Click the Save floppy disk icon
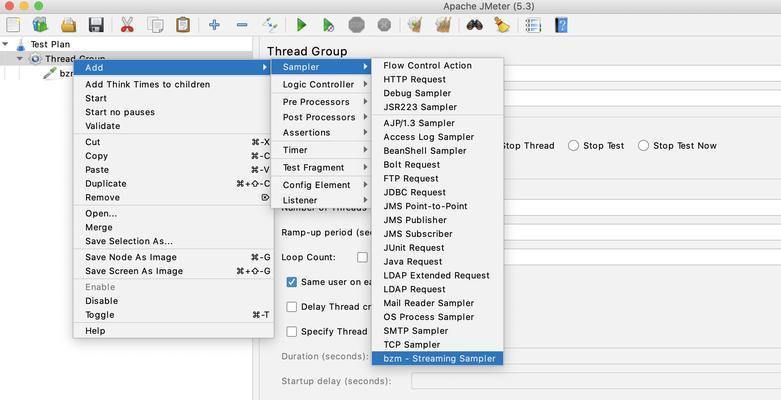This screenshot has height=400, width=781. (x=96, y=24)
